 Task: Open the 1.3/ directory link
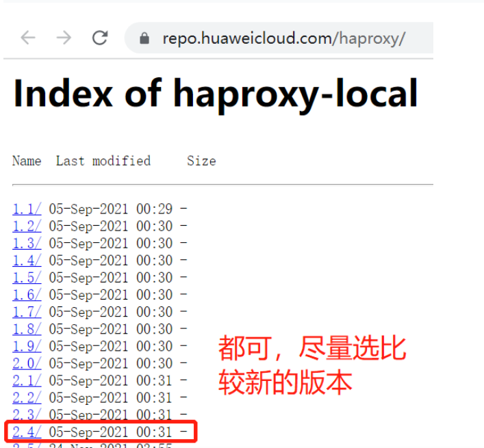[27, 243]
